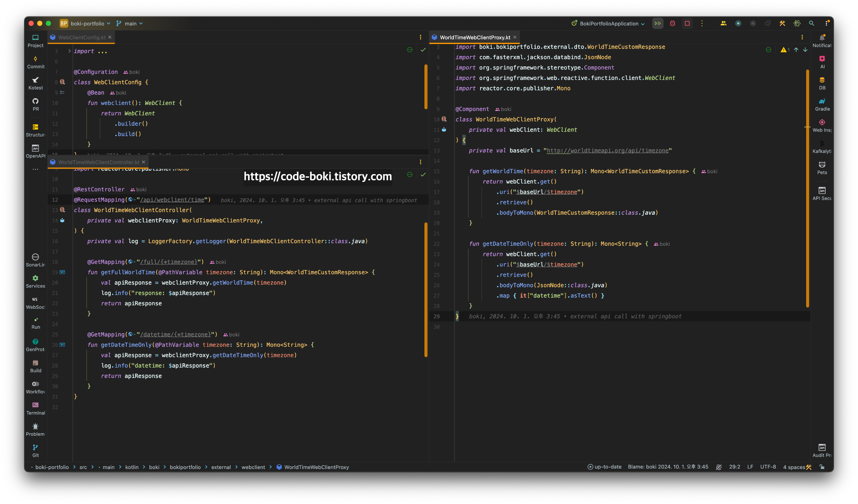Toggle the reader mode icon in WebClientConfig editor

click(x=410, y=50)
